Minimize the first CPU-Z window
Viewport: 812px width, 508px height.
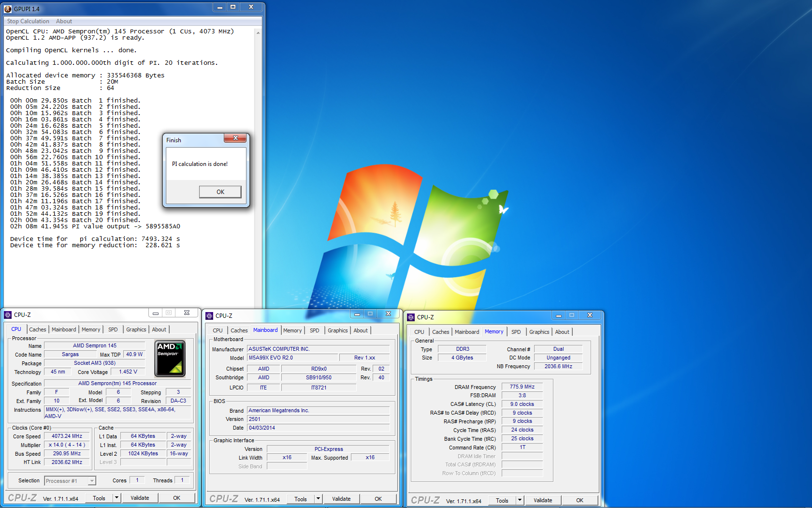pyautogui.click(x=156, y=313)
